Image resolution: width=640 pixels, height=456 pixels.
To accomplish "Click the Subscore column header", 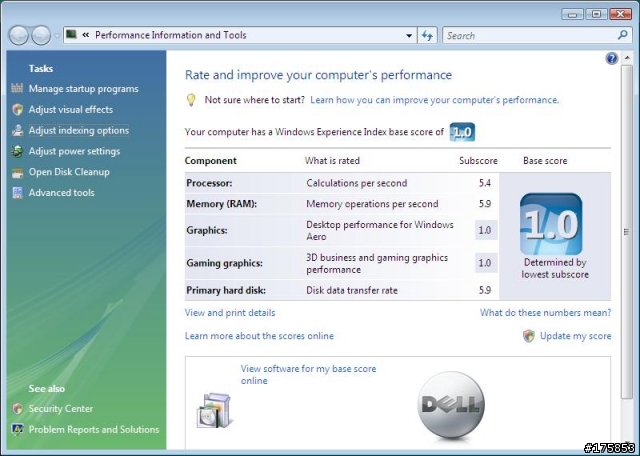I will pos(478,161).
